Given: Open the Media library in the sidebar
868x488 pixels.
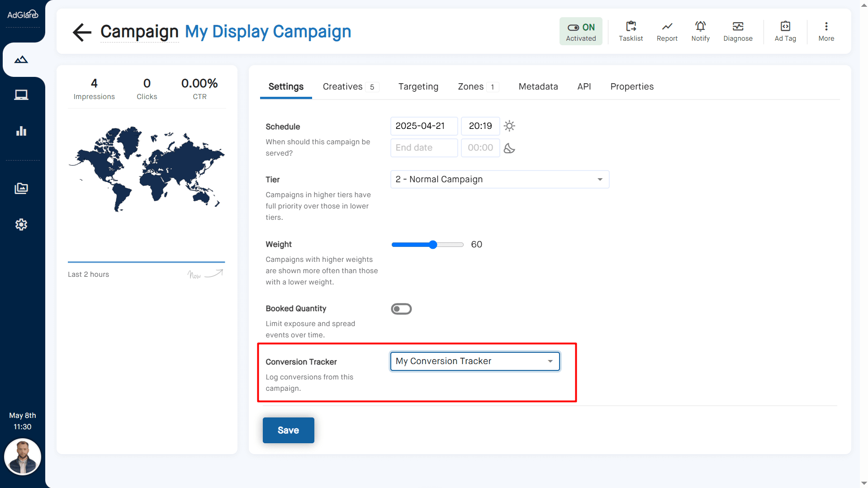Looking at the screenshot, I should pos(21,189).
